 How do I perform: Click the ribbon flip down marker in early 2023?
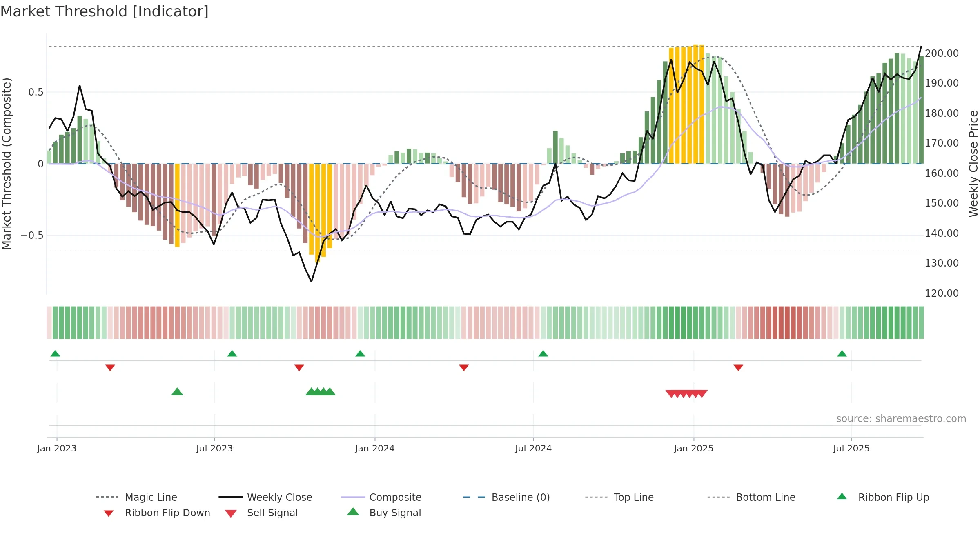click(x=110, y=368)
